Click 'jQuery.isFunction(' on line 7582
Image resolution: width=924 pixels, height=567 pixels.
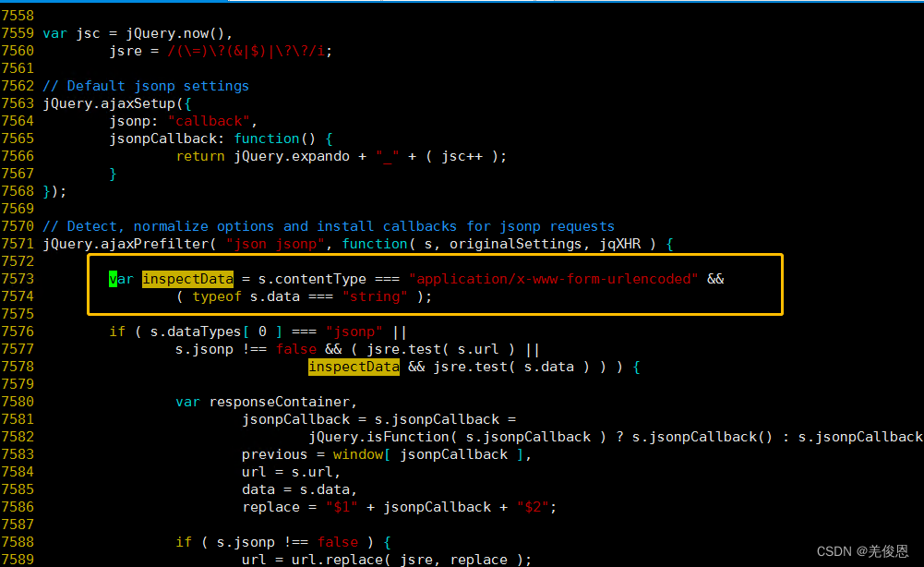[383, 437]
